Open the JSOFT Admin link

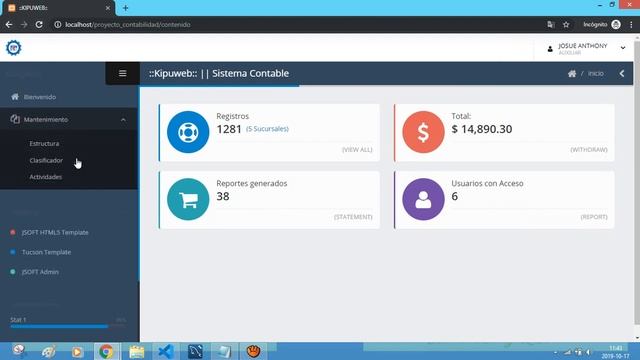40,271
